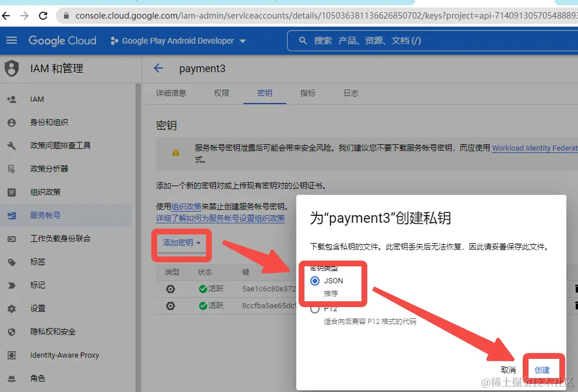Click the warning triangle icon

(176, 152)
